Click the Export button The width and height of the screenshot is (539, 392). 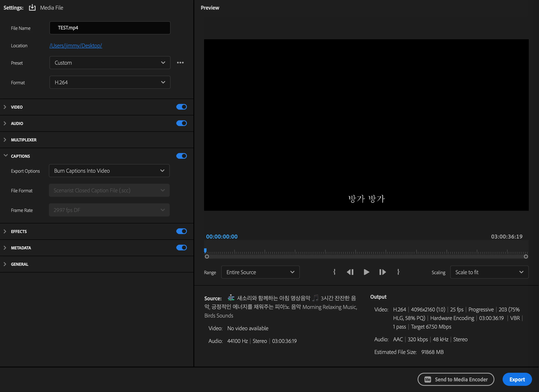pos(517,379)
